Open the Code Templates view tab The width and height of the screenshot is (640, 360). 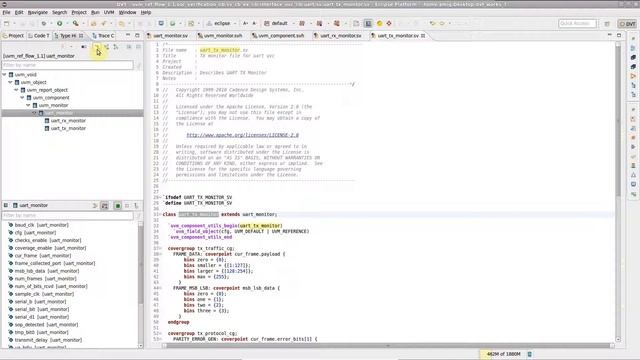pyautogui.click(x=39, y=36)
